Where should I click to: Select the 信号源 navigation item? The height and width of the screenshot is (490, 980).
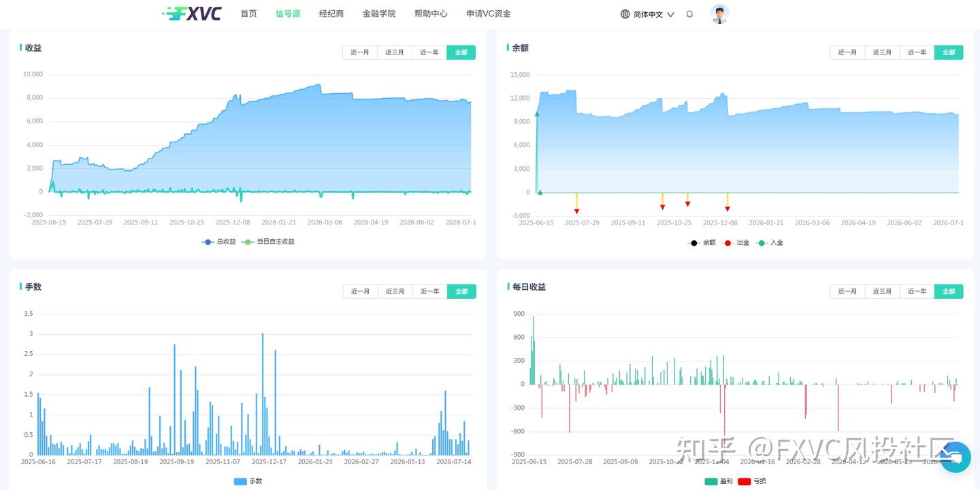click(x=288, y=14)
